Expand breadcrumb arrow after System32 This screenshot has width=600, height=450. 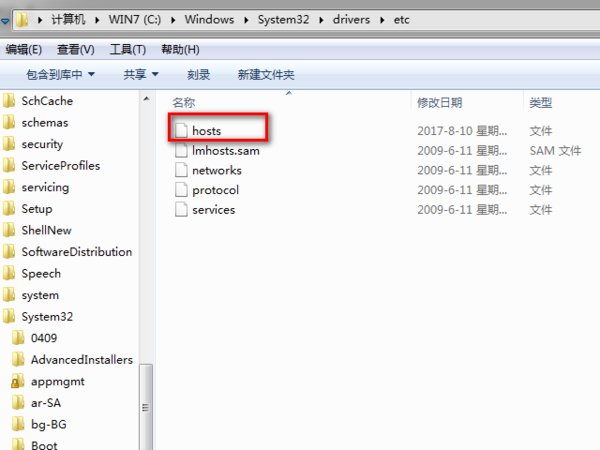point(321,20)
